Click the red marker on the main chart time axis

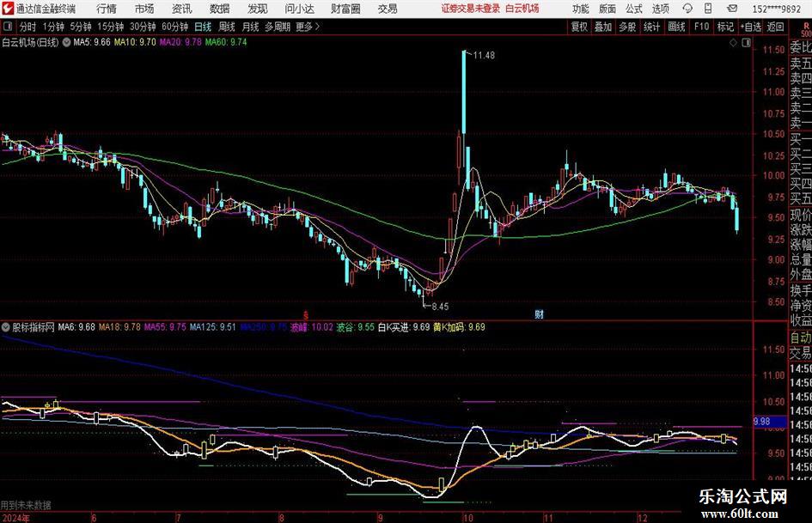306,314
